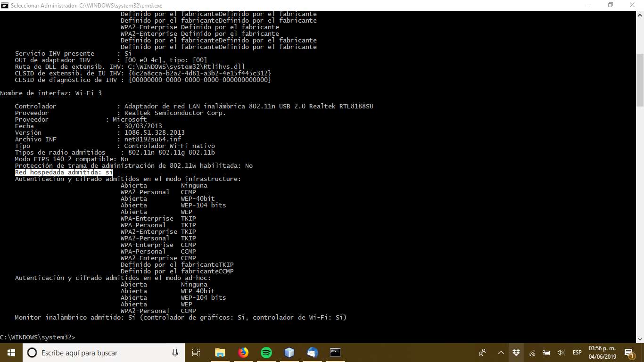This screenshot has width=644, height=362.
Task: Click 'Modo FIPS 140-2 compatible: No' line
Action: 72,159
